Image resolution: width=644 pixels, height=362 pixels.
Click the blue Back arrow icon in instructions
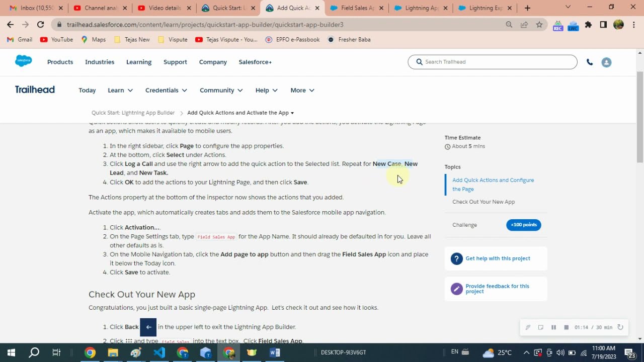(x=148, y=327)
